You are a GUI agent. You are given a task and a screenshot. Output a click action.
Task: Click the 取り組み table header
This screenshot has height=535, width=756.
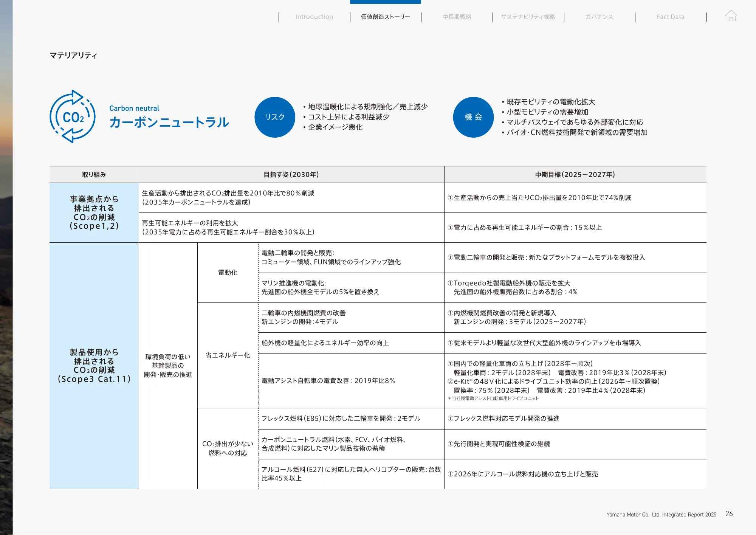click(94, 175)
